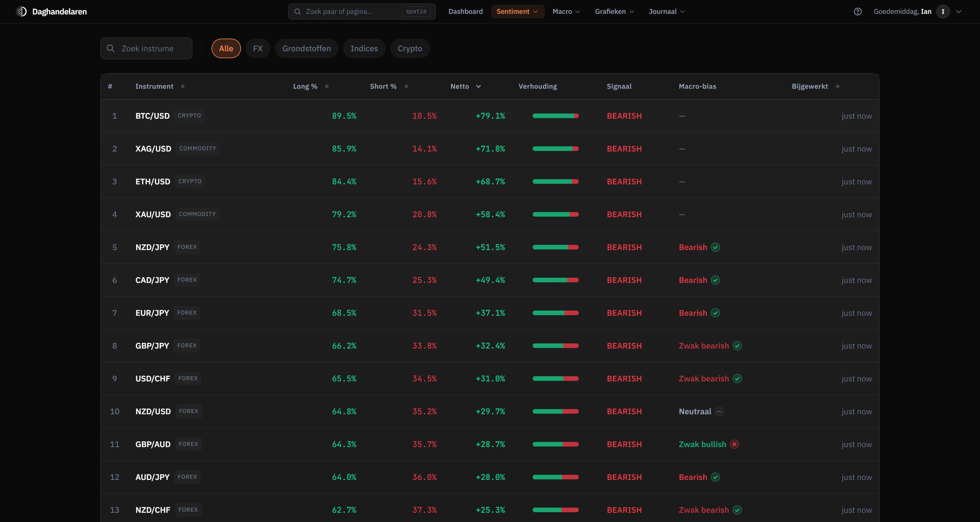Click row number 10 in the table
This screenshot has width=980, height=522.
(x=114, y=411)
